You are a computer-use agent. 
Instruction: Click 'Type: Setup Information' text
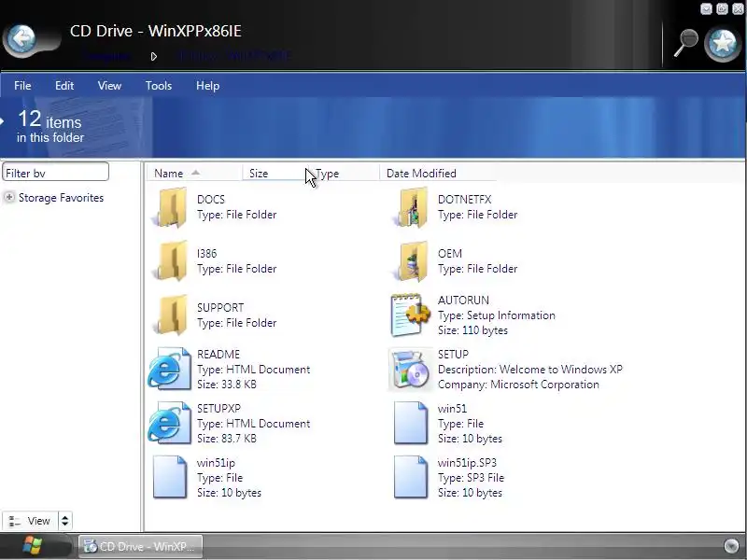tap(497, 315)
